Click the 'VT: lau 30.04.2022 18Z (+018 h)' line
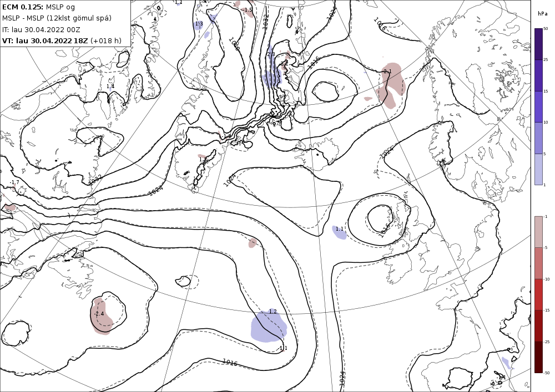The image size is (555, 392). point(62,40)
